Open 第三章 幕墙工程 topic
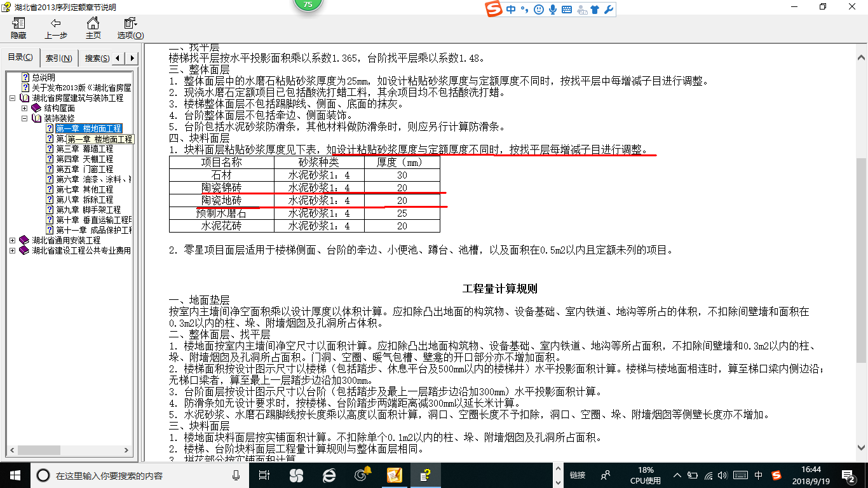Image resolution: width=868 pixels, height=488 pixels. point(85,149)
